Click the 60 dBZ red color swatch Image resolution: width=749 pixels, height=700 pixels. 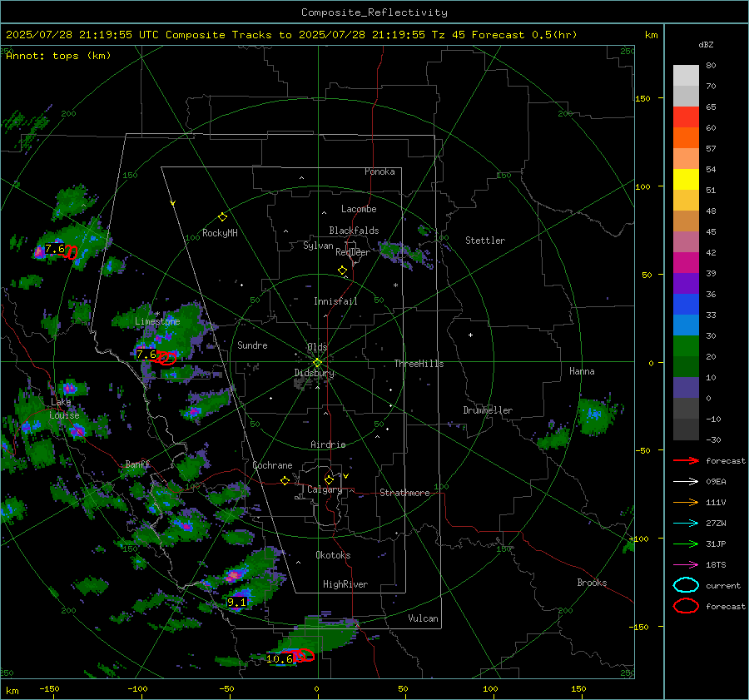pos(686,117)
